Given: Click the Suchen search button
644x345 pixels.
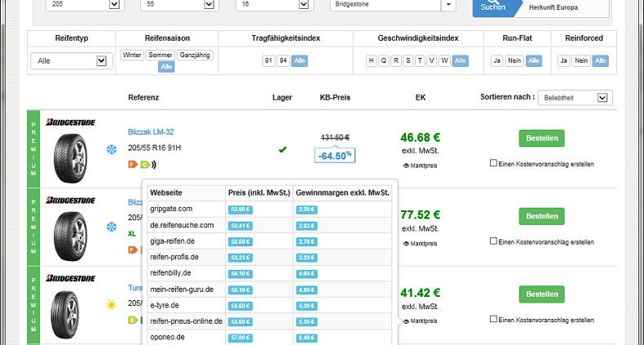Looking at the screenshot, I should 493,7.
